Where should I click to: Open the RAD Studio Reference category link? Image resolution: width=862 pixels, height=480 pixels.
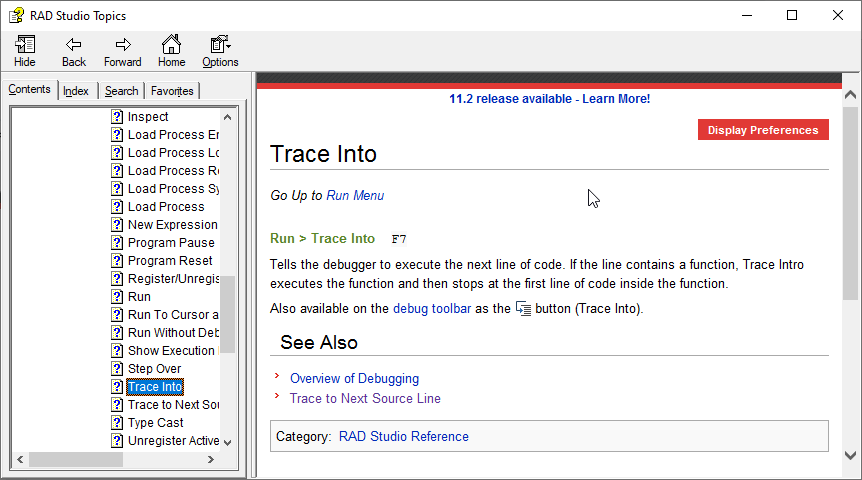[404, 437]
